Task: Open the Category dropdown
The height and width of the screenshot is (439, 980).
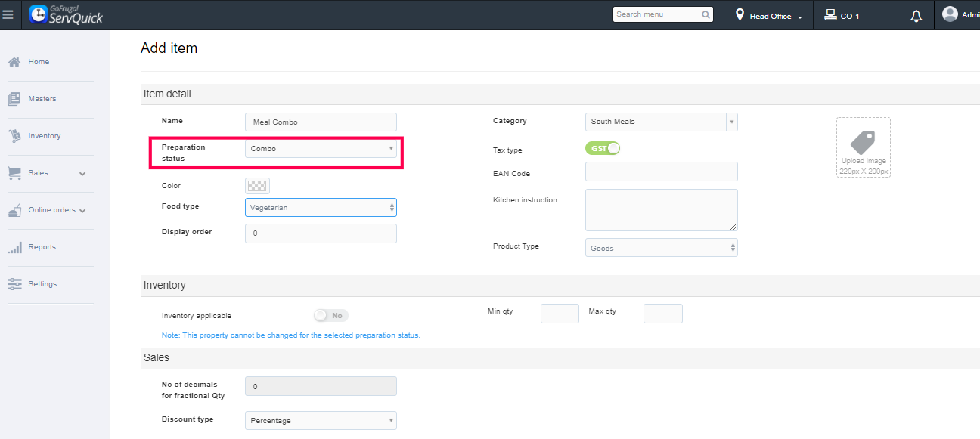Action: click(661, 122)
